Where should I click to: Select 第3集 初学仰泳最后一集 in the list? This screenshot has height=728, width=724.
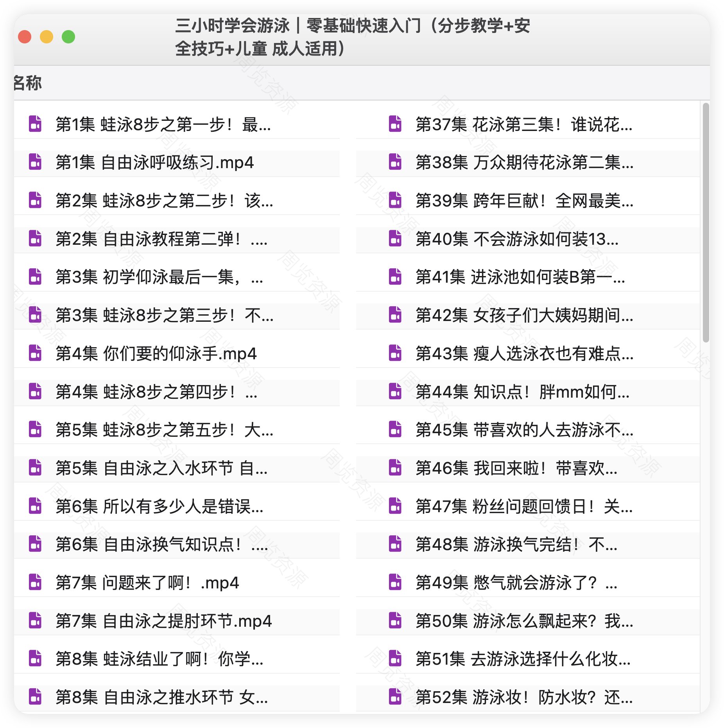[159, 277]
